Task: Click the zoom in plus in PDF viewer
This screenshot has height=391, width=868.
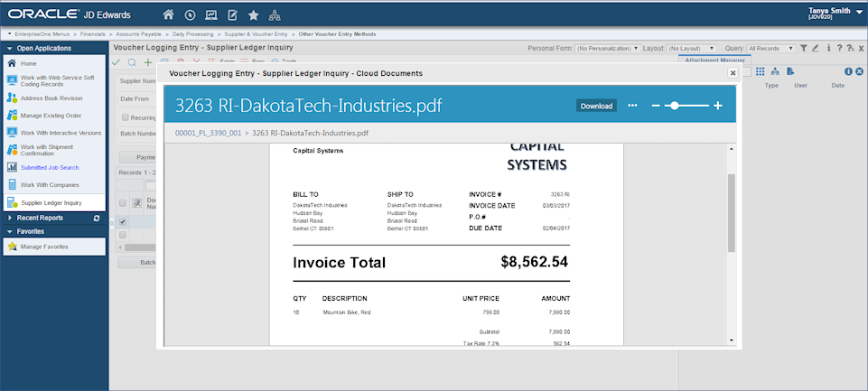Action: coord(718,106)
